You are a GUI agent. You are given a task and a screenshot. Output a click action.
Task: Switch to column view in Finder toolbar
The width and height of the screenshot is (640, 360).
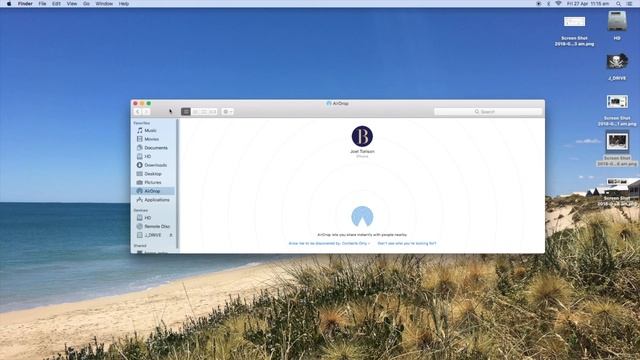pos(204,111)
